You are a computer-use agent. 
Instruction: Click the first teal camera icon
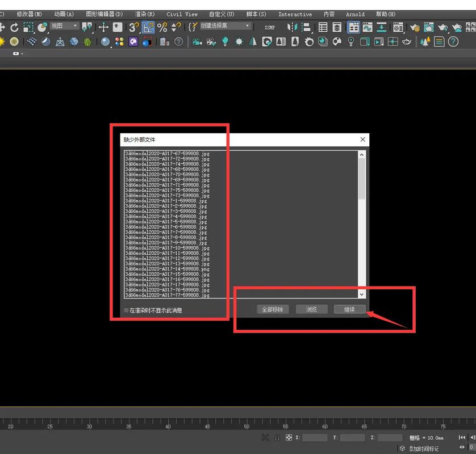197,41
